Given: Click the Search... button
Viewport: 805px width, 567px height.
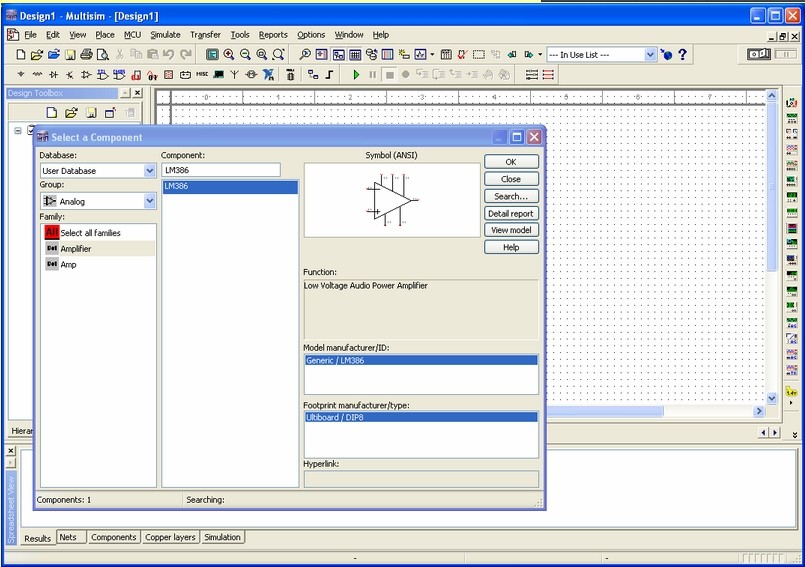Looking at the screenshot, I should tap(511, 196).
